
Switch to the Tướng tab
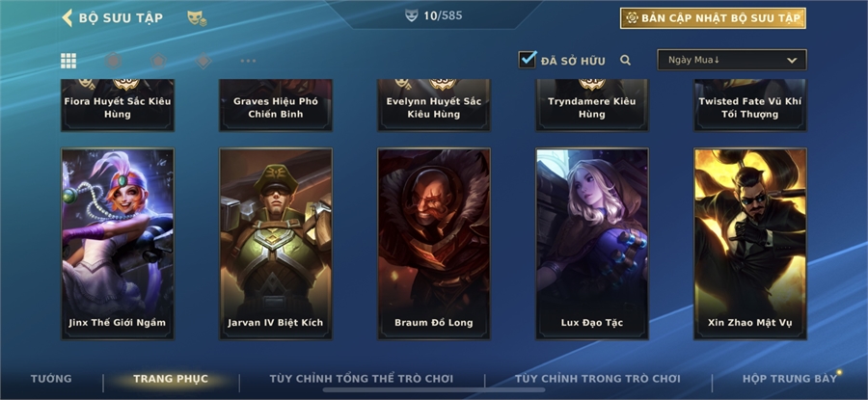point(51,379)
